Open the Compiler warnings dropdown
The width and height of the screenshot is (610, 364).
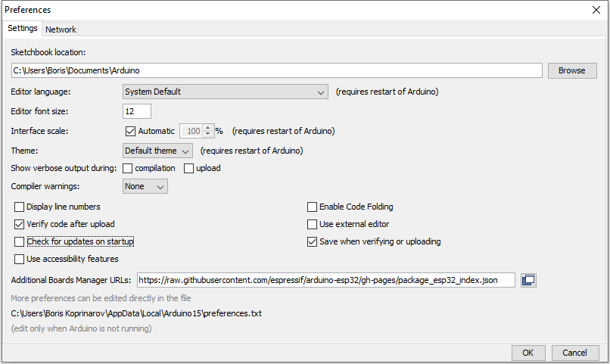pos(145,186)
